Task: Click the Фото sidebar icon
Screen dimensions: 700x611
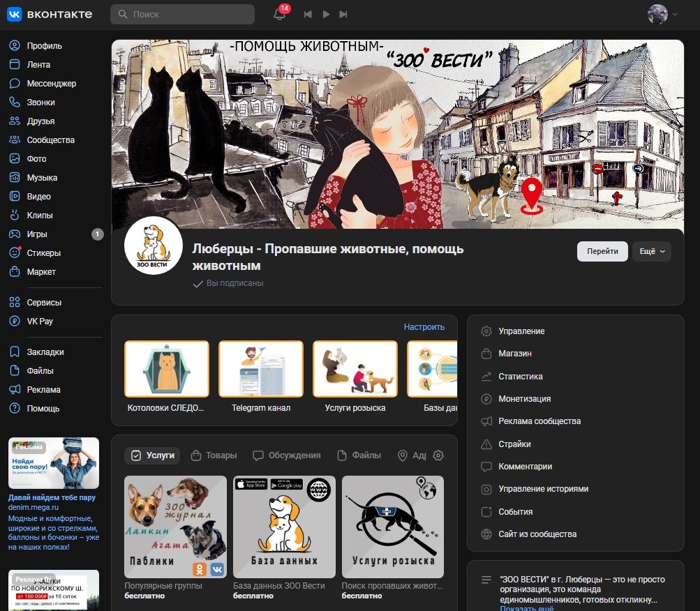Action: click(x=15, y=158)
